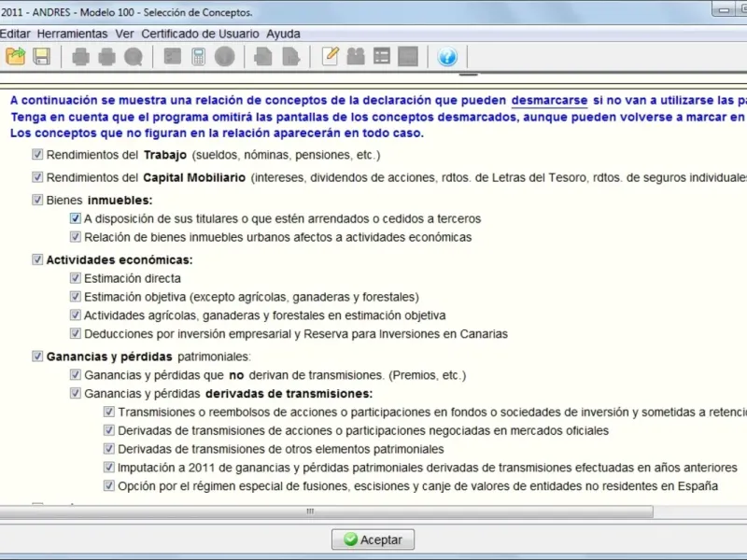The image size is (747, 560).
Task: Toggle Relación de bienes inmuebles urbanos checkbox
Action: point(76,237)
